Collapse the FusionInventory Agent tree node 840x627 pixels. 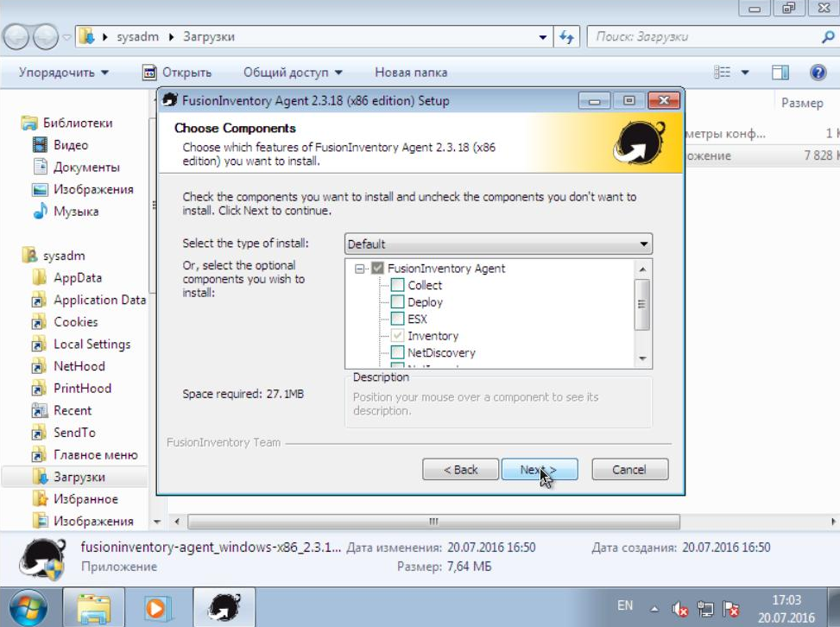[x=359, y=269]
